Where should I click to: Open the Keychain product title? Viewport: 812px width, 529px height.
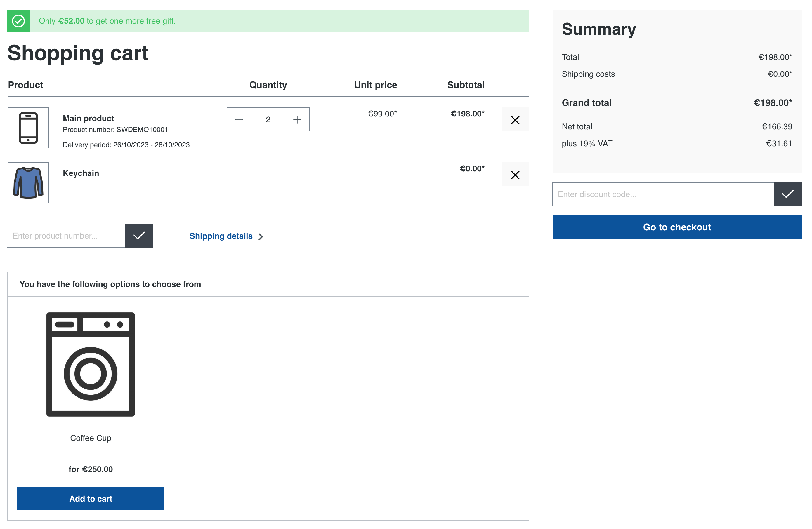tap(81, 173)
